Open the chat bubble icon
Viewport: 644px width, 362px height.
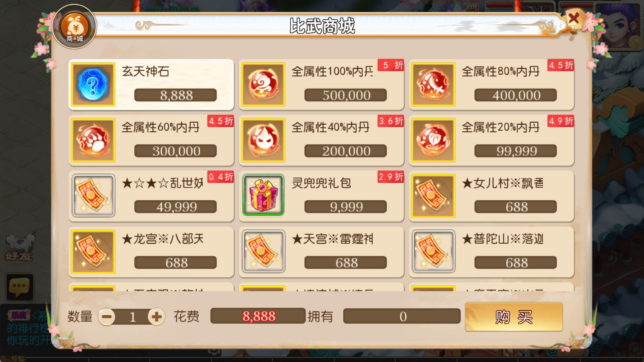pyautogui.click(x=19, y=287)
